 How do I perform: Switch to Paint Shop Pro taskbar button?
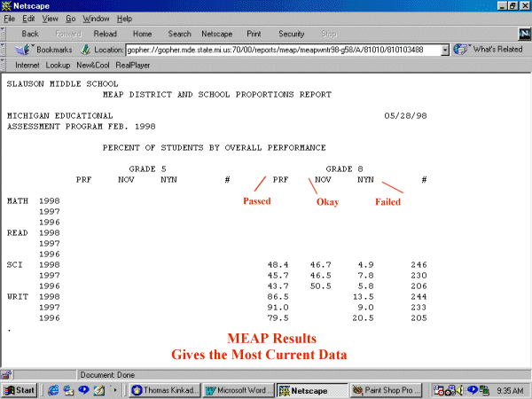click(x=387, y=390)
